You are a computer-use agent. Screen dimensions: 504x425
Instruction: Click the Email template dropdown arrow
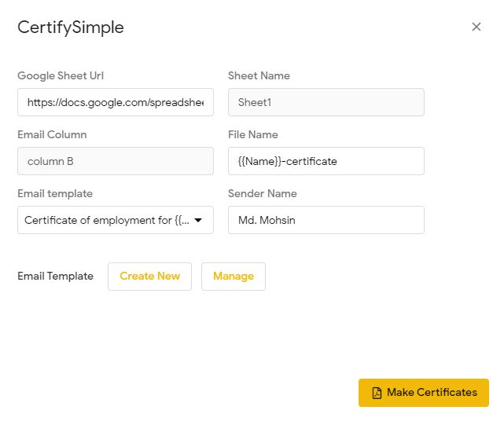tap(198, 220)
